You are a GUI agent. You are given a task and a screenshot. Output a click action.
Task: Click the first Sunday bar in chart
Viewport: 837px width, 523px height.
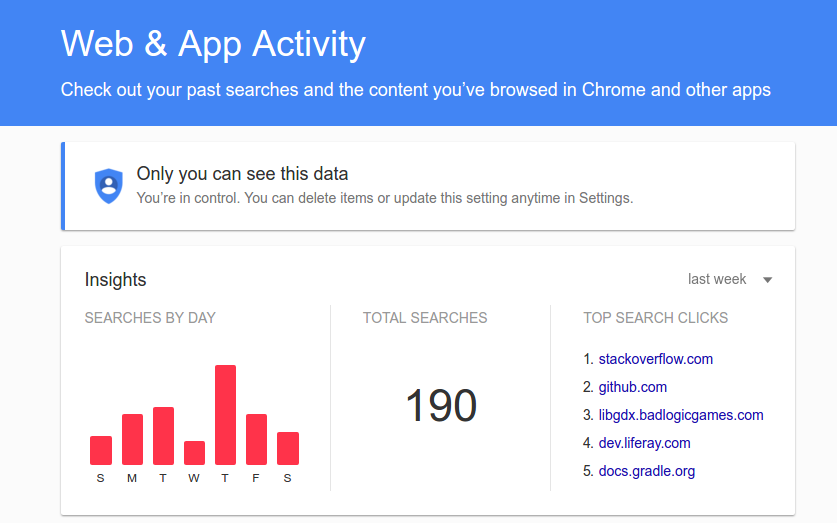[101, 450]
